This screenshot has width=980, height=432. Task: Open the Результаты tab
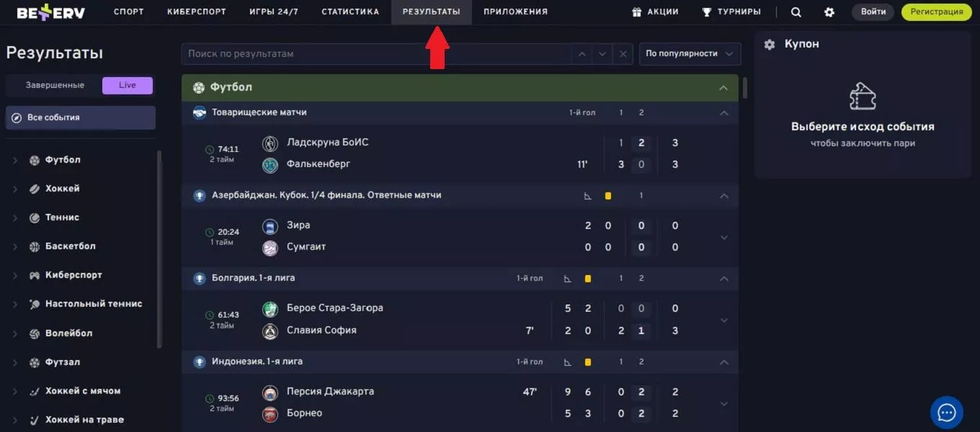tap(431, 12)
